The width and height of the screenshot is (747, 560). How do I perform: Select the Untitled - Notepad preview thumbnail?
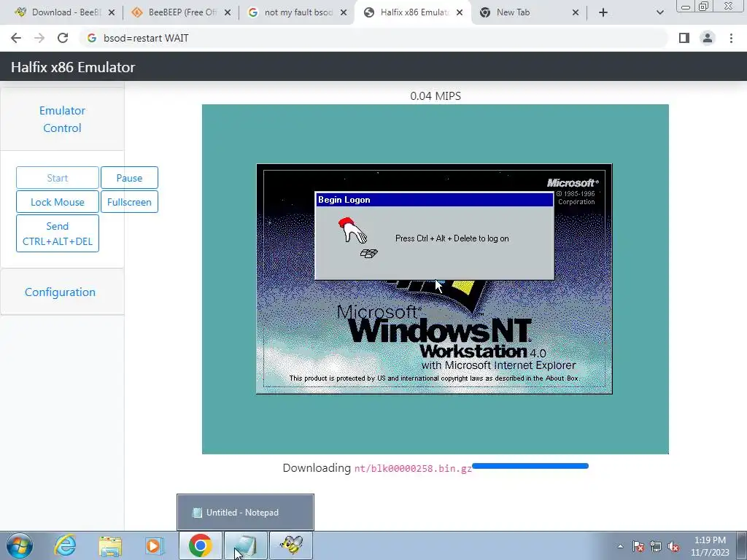pyautogui.click(x=245, y=513)
